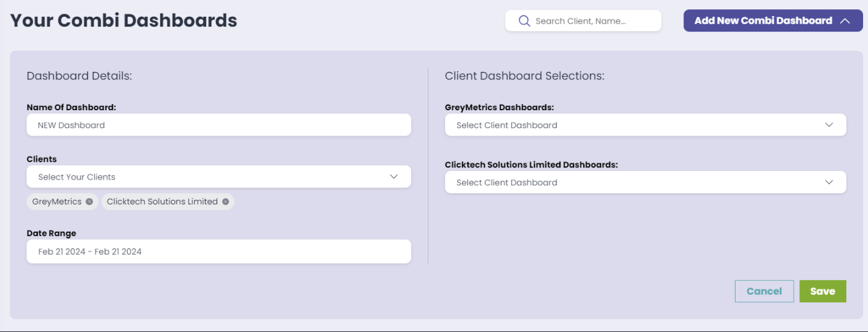This screenshot has height=332, width=868.
Task: Click the Dashboard Details section title
Action: (x=79, y=76)
